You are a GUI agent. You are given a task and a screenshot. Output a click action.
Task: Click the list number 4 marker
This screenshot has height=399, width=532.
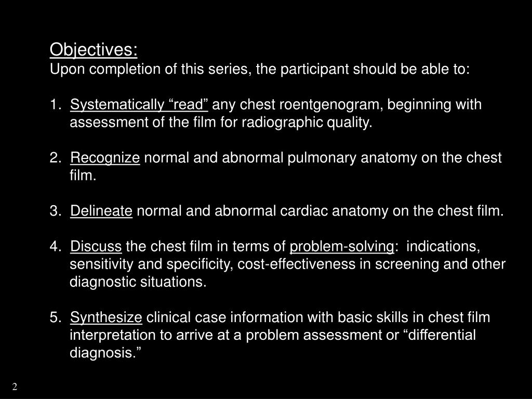point(55,246)
